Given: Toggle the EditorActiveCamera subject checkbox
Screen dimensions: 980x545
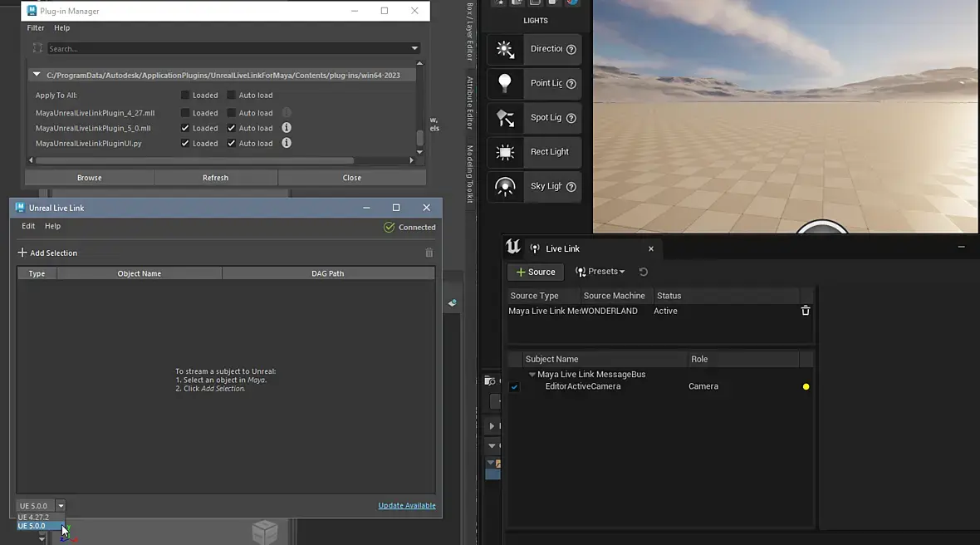Looking at the screenshot, I should [514, 387].
